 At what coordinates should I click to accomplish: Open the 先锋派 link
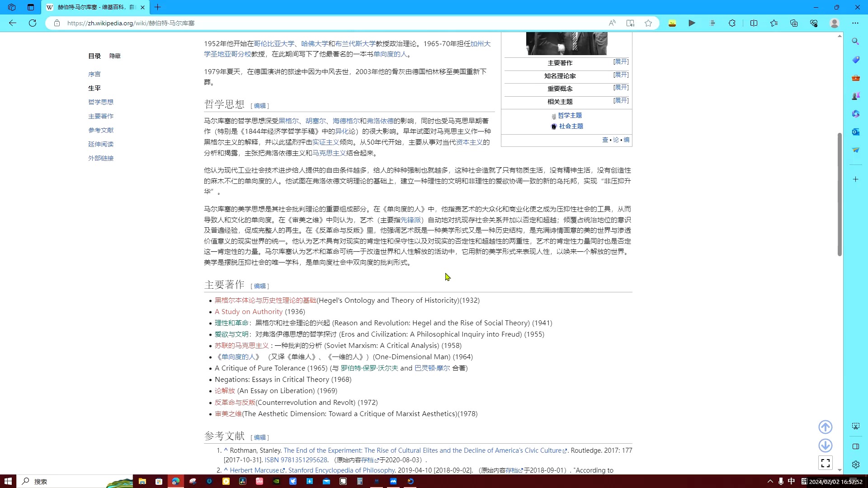(410, 220)
